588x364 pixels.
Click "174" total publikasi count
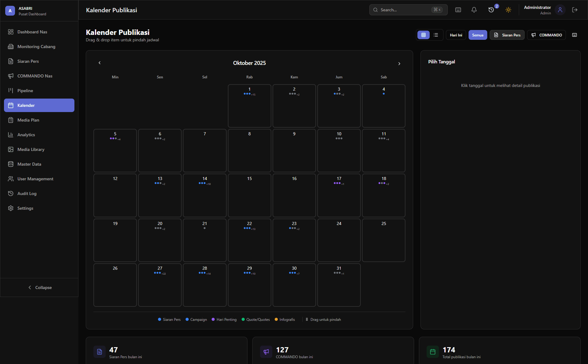(449, 350)
